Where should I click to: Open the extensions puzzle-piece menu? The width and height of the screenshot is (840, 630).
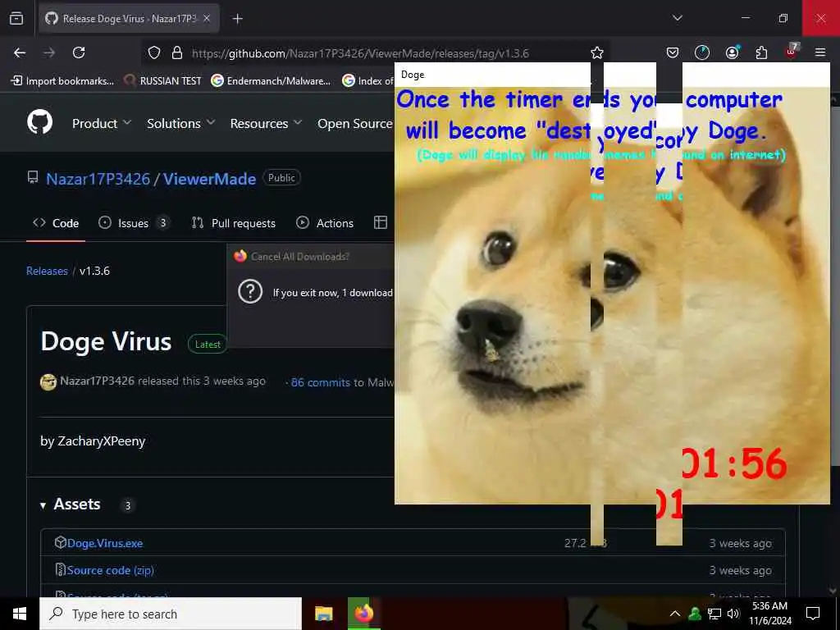(x=761, y=52)
